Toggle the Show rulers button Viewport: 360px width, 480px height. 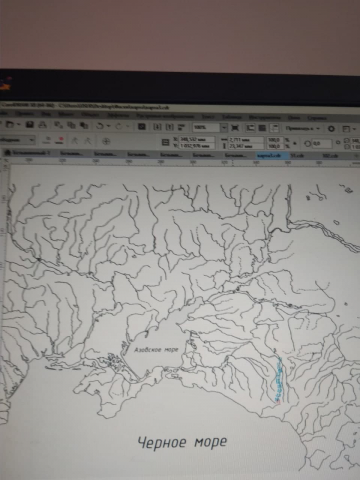click(250, 128)
